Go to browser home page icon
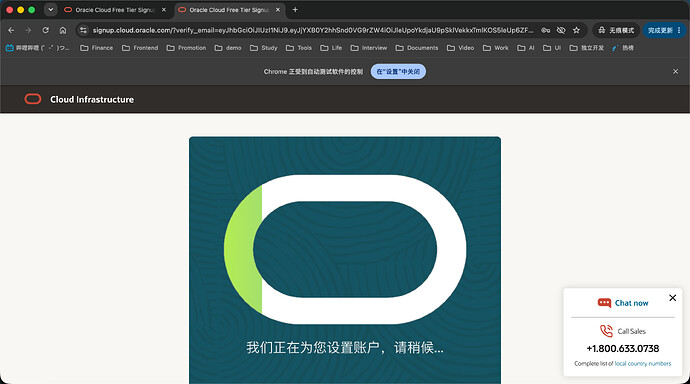Screen dimensions: 690x384 click(63, 30)
